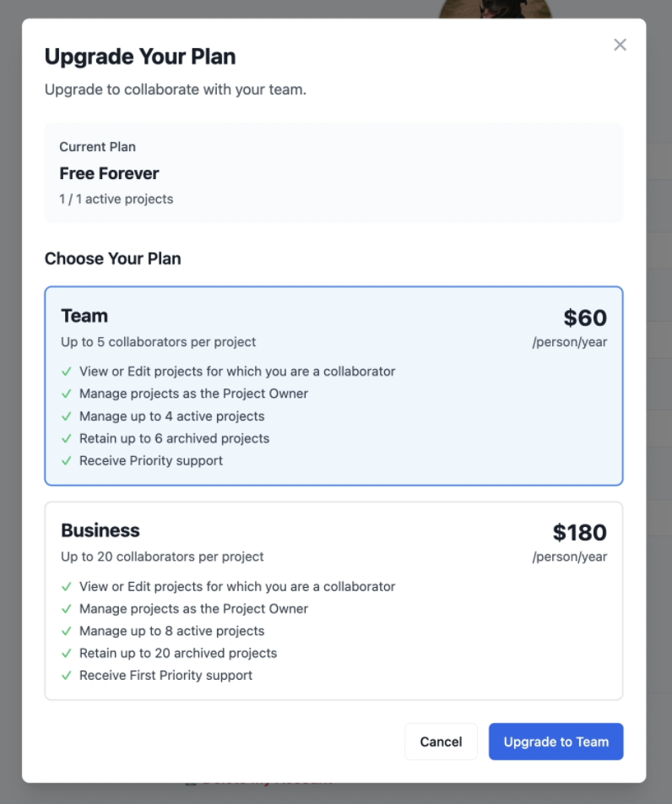Viewport: 672px width, 804px height.
Task: Click checkmark beside Team 'Manage up to 4 active projects'
Action: click(67, 416)
